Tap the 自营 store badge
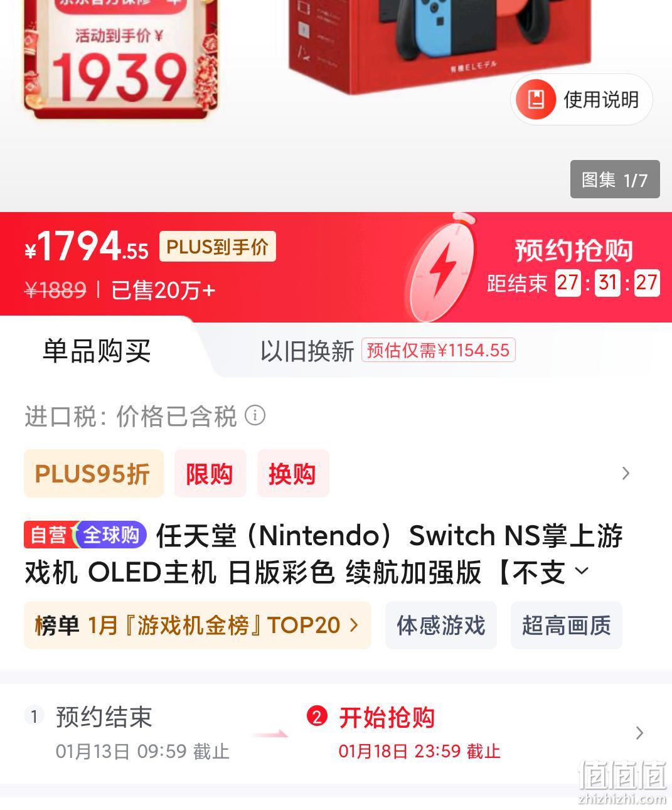The width and height of the screenshot is (672, 810). click(x=49, y=535)
